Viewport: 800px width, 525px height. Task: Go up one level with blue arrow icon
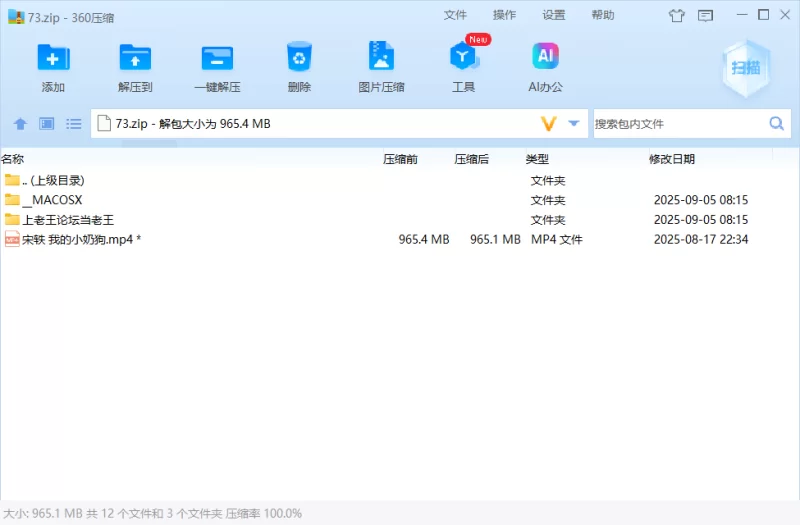[x=20, y=123]
